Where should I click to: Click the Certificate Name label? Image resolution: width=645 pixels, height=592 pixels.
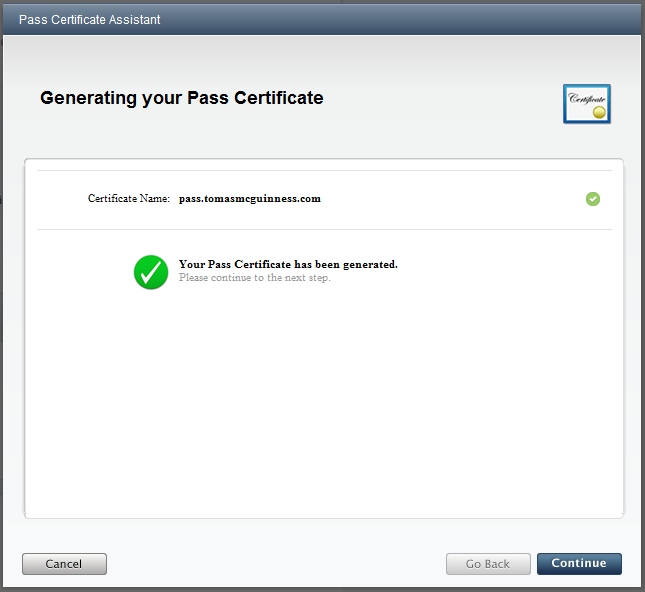coord(129,199)
